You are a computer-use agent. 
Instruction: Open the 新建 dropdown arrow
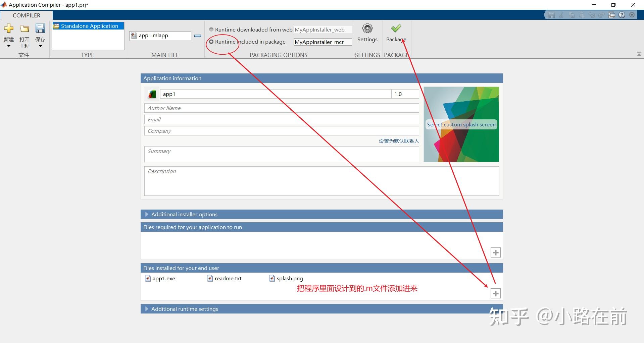click(9, 46)
